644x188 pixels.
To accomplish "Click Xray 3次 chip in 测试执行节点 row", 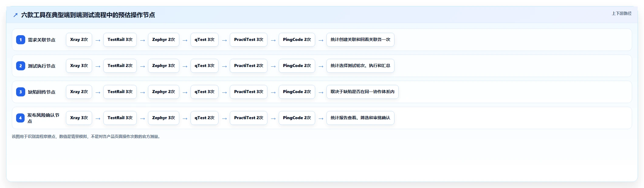I will [79, 66].
